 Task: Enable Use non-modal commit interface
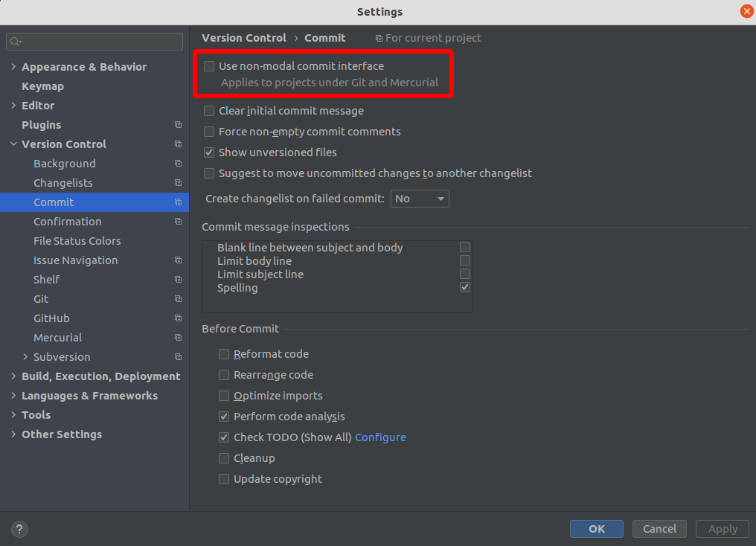pos(209,66)
